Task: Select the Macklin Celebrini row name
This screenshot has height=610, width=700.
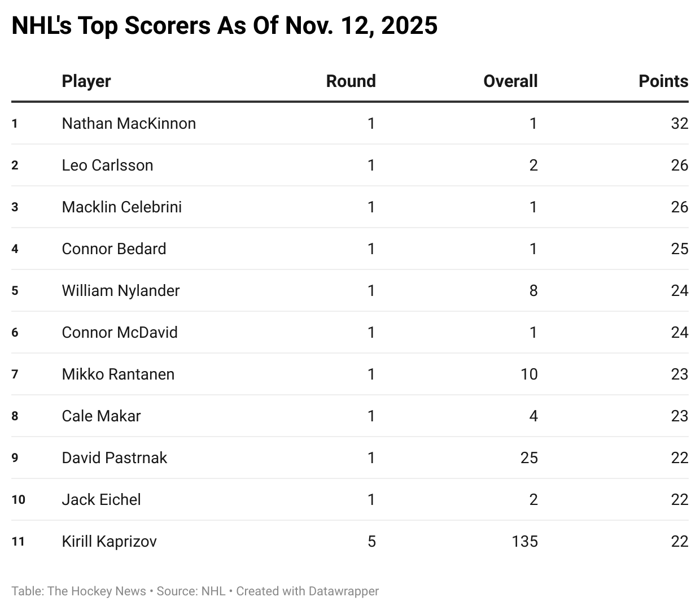Action: click(x=122, y=207)
